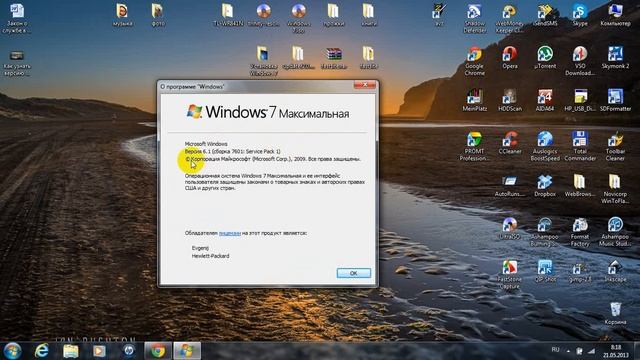
Task: Click the Service Pack 1 version line
Action: point(233,151)
